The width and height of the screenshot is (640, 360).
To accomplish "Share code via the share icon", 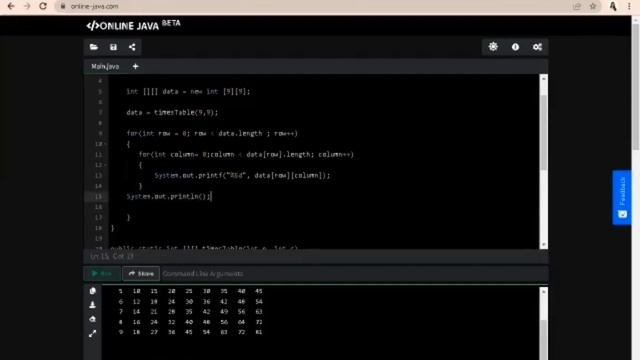I will point(132,47).
